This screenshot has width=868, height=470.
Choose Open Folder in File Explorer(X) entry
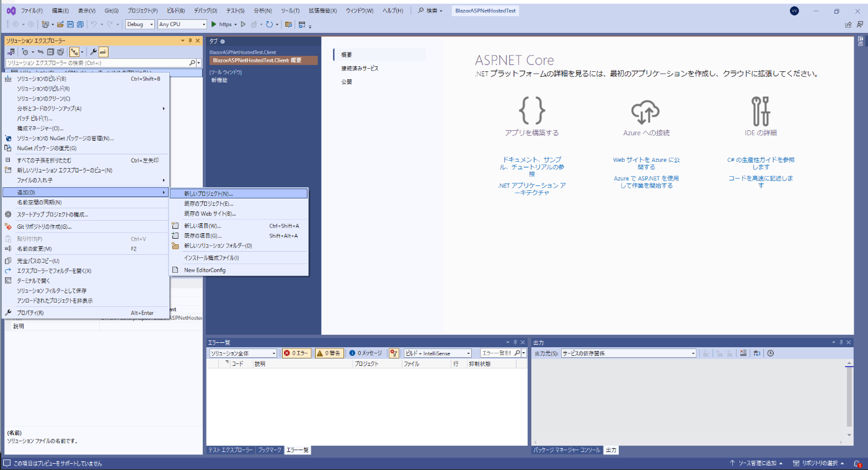click(x=86, y=270)
